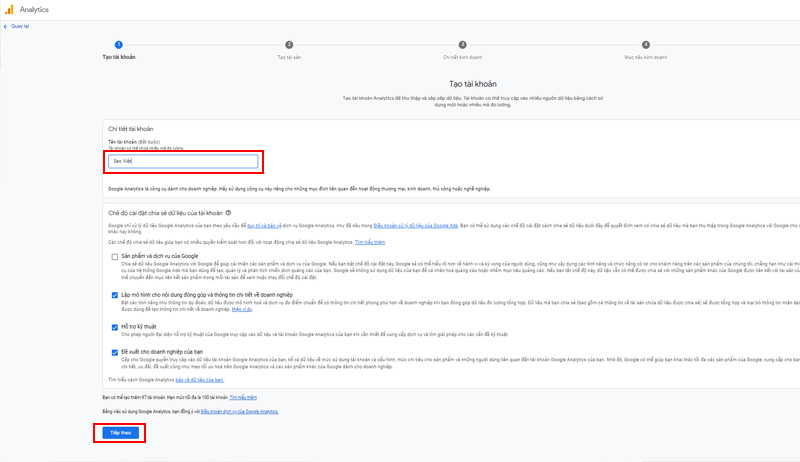Click the step 3 circle icon

click(x=462, y=44)
